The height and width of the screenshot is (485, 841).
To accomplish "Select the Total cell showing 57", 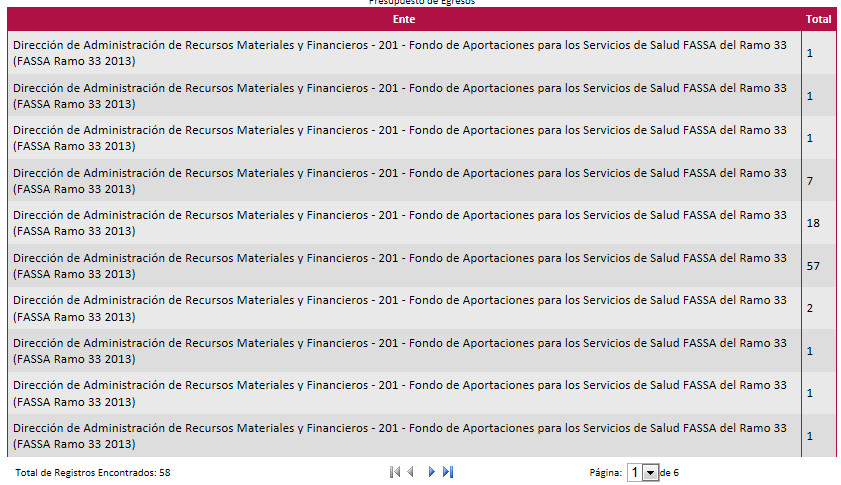I will coord(819,266).
